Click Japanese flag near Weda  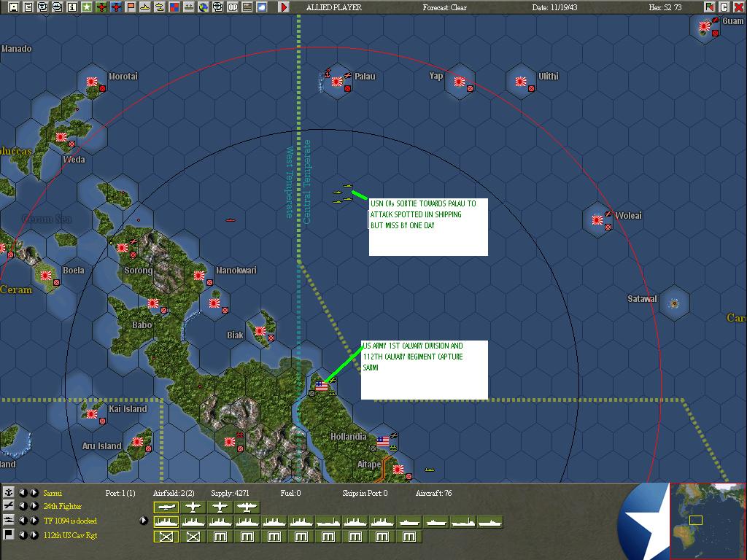61,137
